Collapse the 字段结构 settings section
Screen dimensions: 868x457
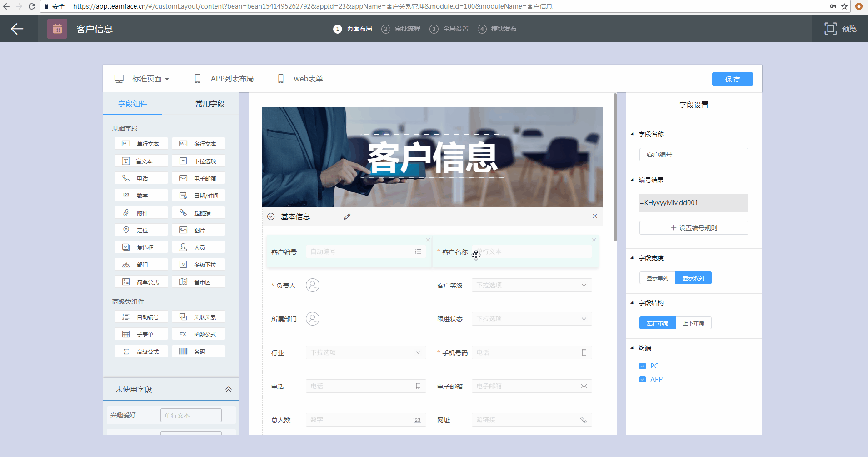pos(632,303)
